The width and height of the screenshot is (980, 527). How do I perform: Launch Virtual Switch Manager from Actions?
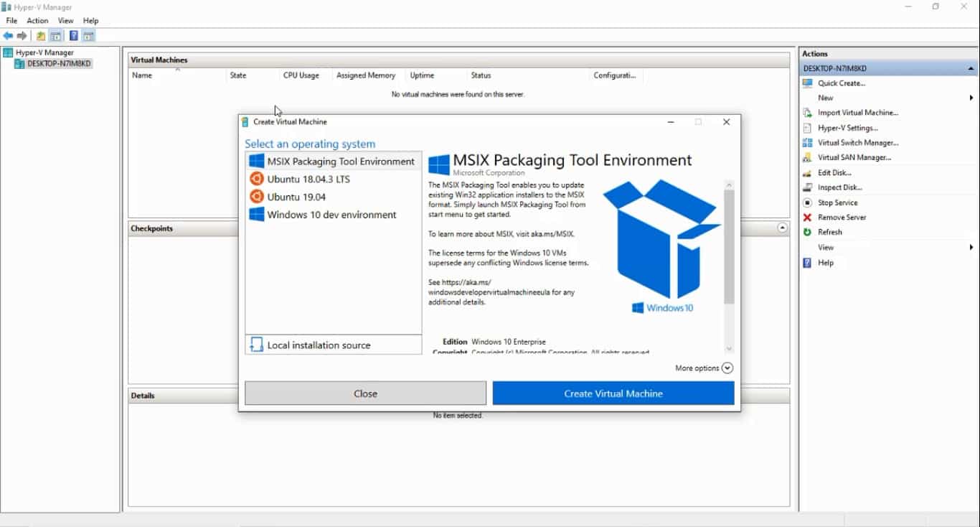tap(858, 143)
